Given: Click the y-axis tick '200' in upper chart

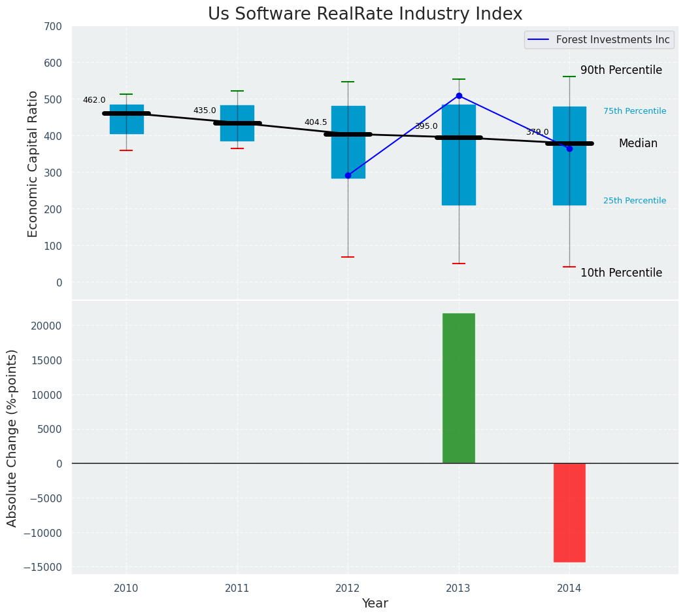Looking at the screenshot, I should click(x=53, y=209).
